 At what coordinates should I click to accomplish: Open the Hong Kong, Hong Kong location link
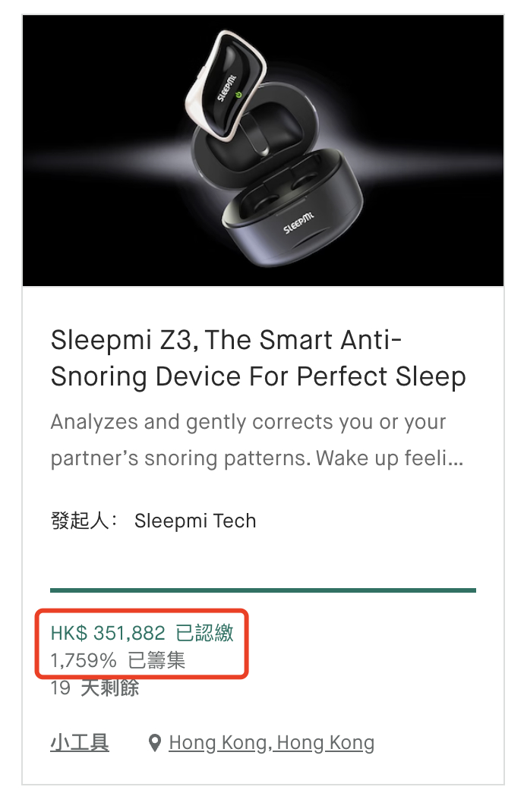(271, 742)
